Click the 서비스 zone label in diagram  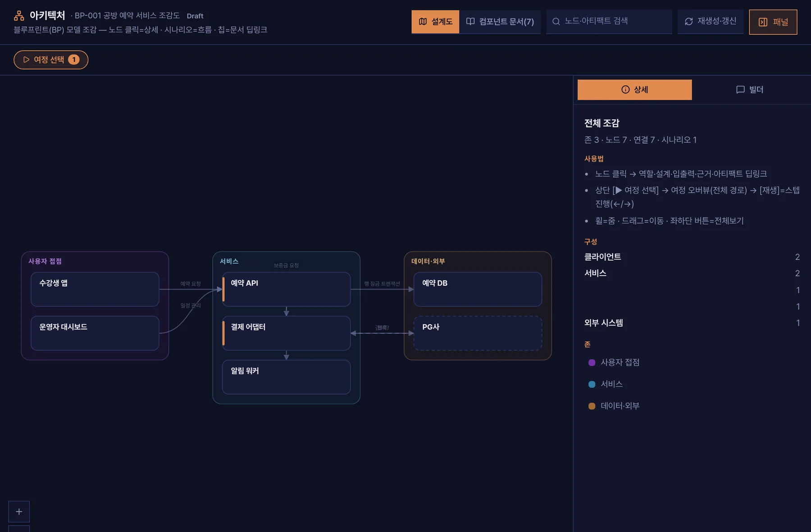[x=229, y=261]
